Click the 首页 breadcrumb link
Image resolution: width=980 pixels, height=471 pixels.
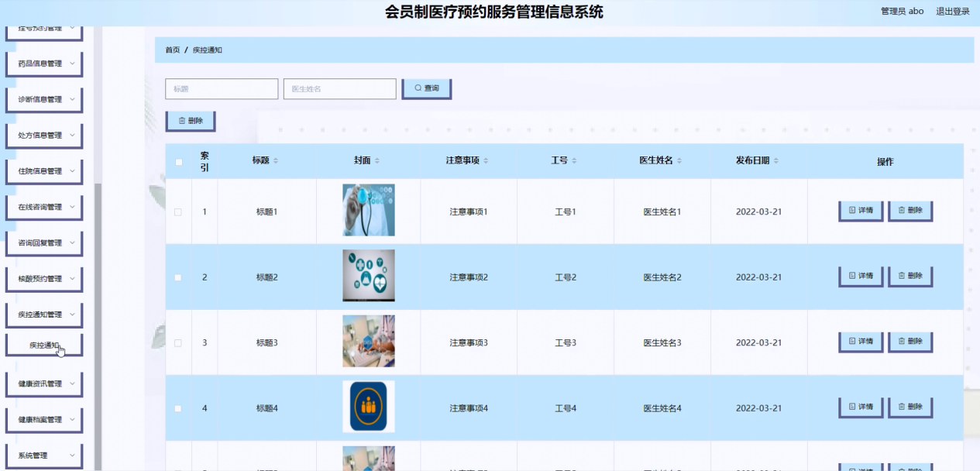pyautogui.click(x=172, y=50)
